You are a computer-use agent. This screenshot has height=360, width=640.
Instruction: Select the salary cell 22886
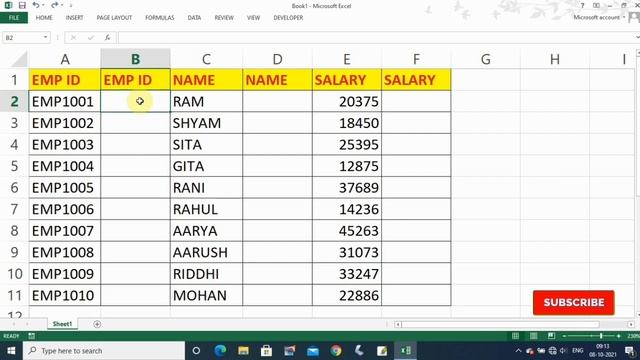tap(347, 296)
